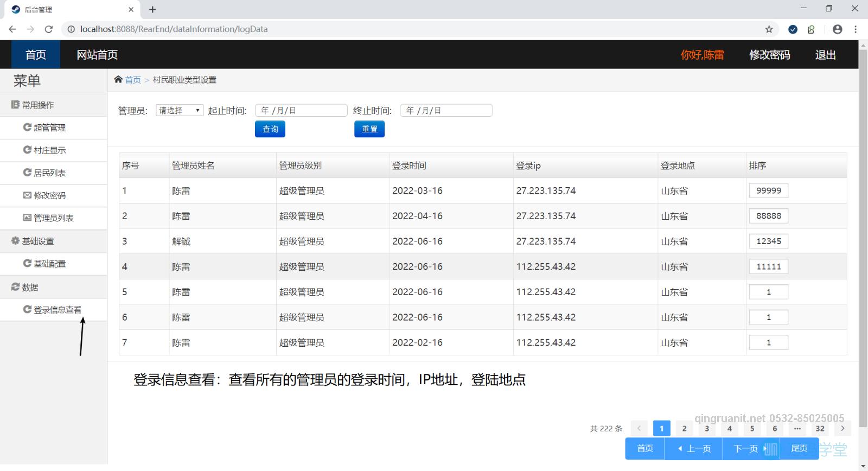This screenshot has width=868, height=471.
Task: Click the 终止时间 date field
Action: coord(446,110)
